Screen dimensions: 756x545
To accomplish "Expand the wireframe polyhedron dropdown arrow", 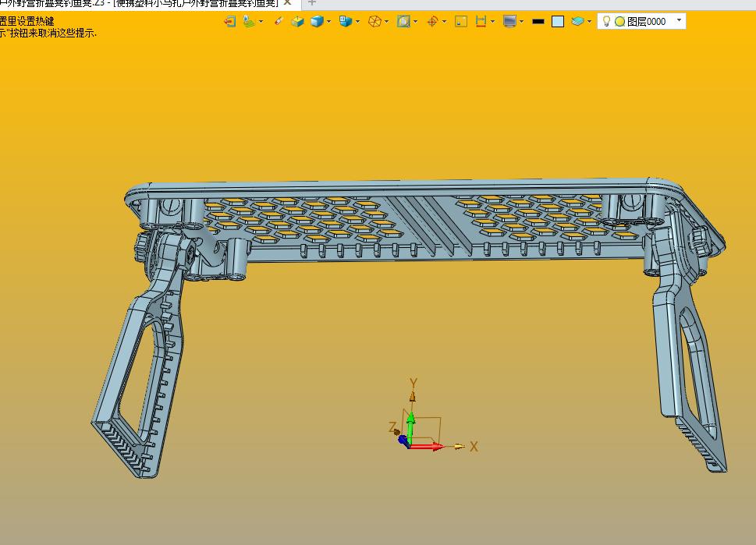I will point(387,21).
